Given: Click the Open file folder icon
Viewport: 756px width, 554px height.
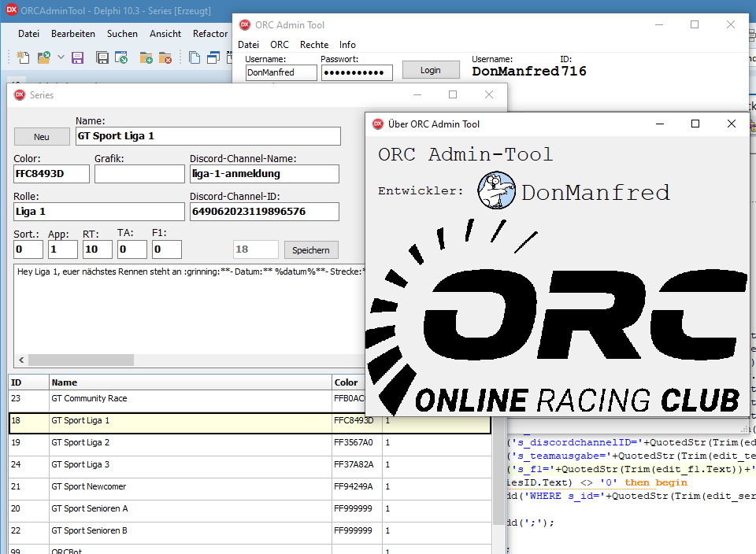Looking at the screenshot, I should (x=43, y=57).
